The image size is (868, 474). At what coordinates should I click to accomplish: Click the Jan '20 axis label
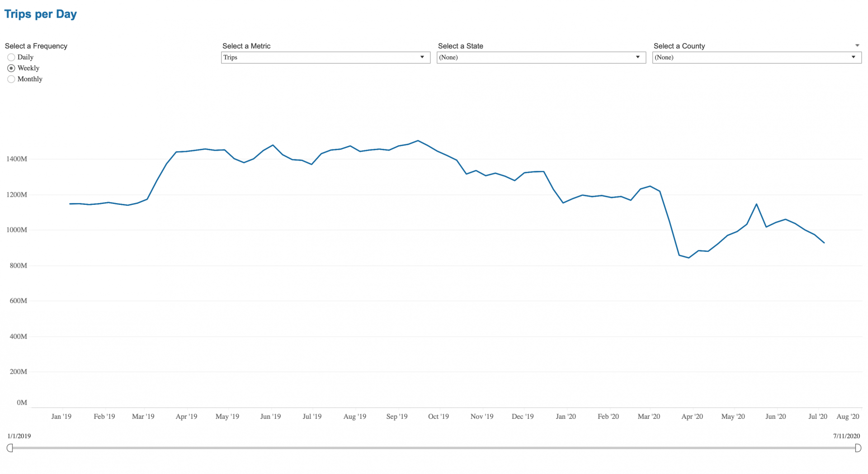click(x=566, y=417)
